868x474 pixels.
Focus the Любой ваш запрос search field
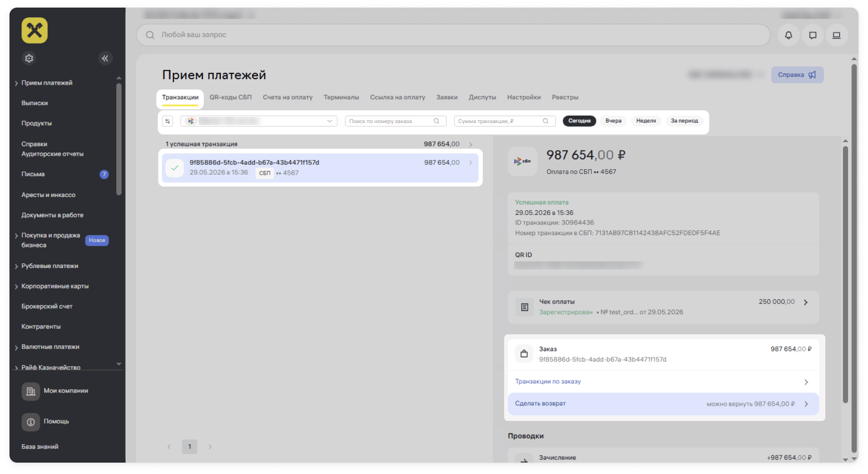453,35
